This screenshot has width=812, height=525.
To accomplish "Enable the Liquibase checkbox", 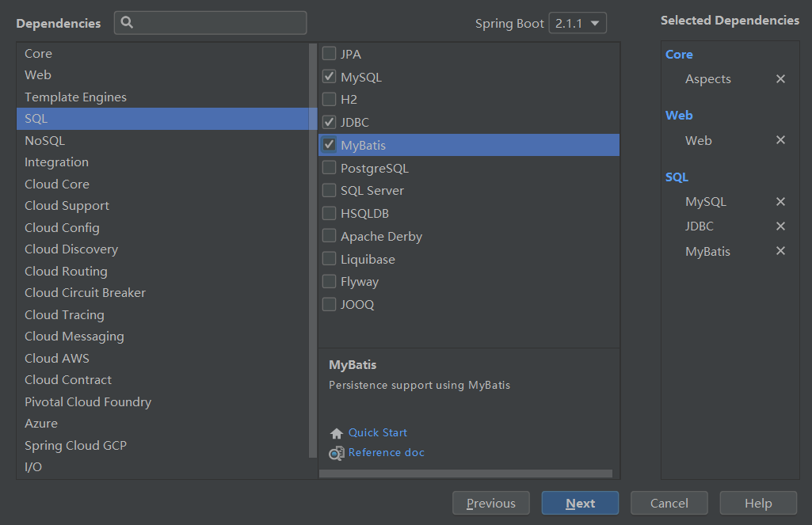I will [x=329, y=258].
